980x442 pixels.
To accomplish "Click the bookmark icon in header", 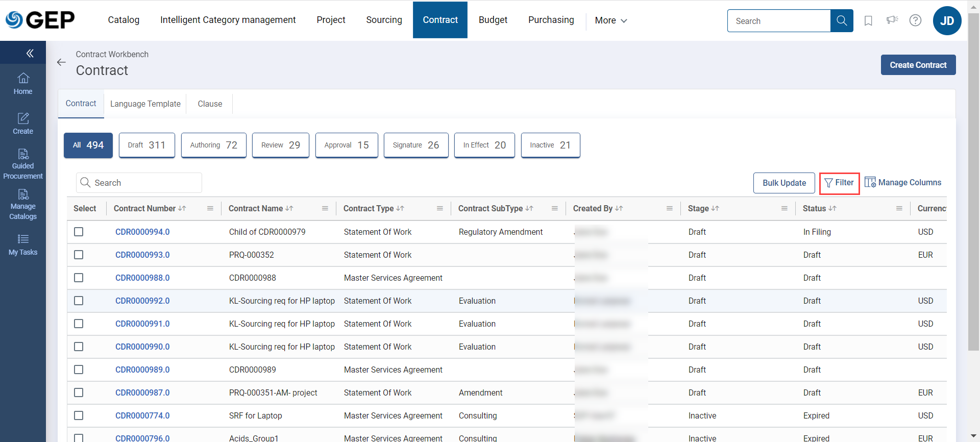I will [868, 20].
